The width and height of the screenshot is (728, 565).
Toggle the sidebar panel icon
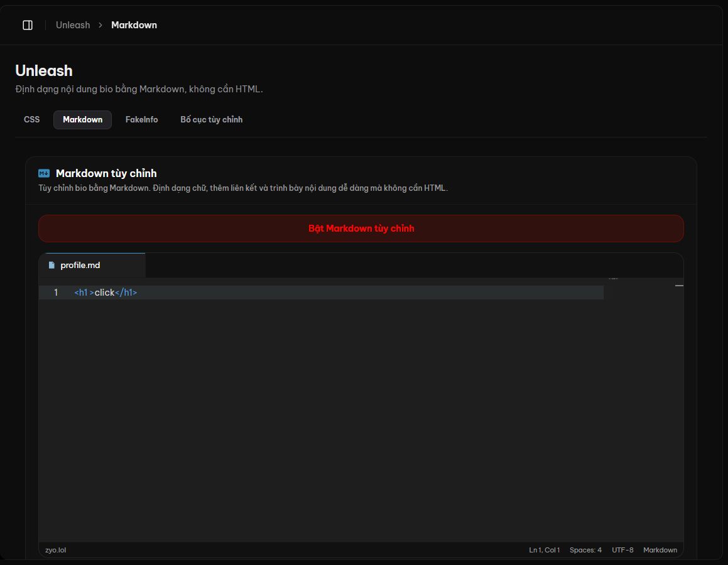(28, 25)
